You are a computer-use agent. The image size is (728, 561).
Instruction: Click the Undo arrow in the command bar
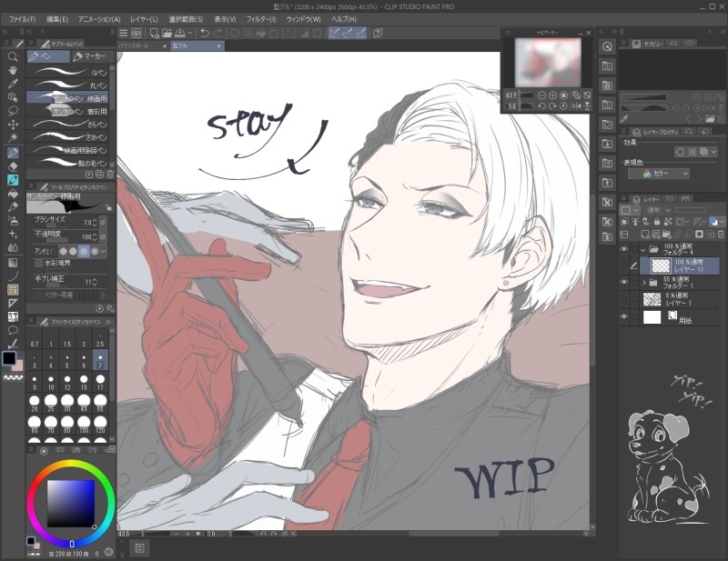(205, 33)
